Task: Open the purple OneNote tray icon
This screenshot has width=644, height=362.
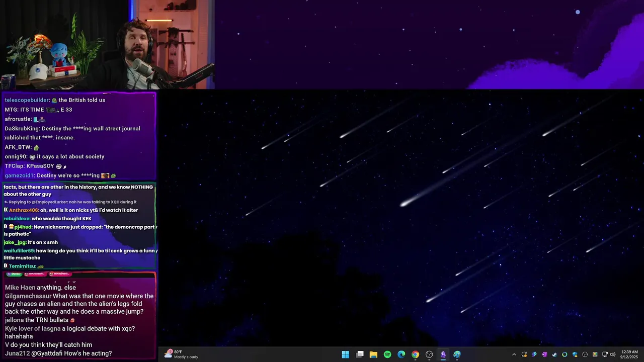Action: click(x=544, y=354)
